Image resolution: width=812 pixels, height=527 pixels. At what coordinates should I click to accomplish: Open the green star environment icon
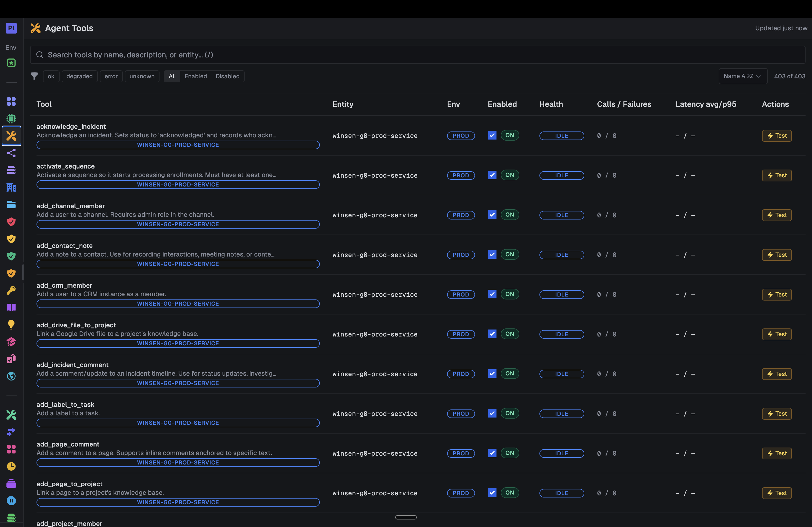coord(11,63)
